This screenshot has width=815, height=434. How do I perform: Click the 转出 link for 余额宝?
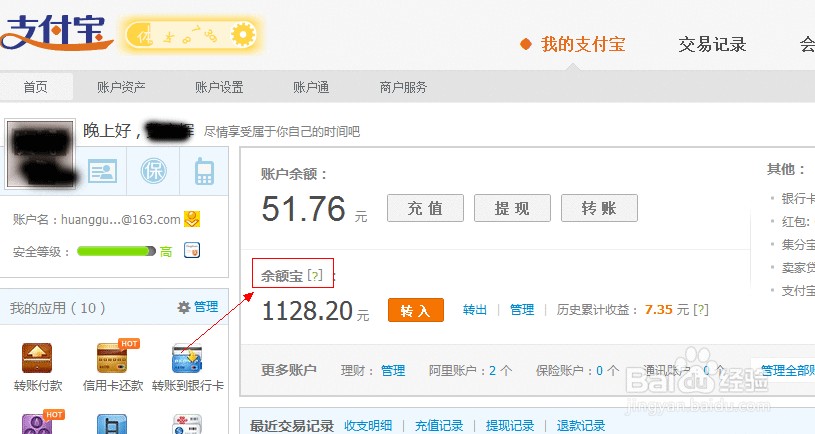[475, 310]
